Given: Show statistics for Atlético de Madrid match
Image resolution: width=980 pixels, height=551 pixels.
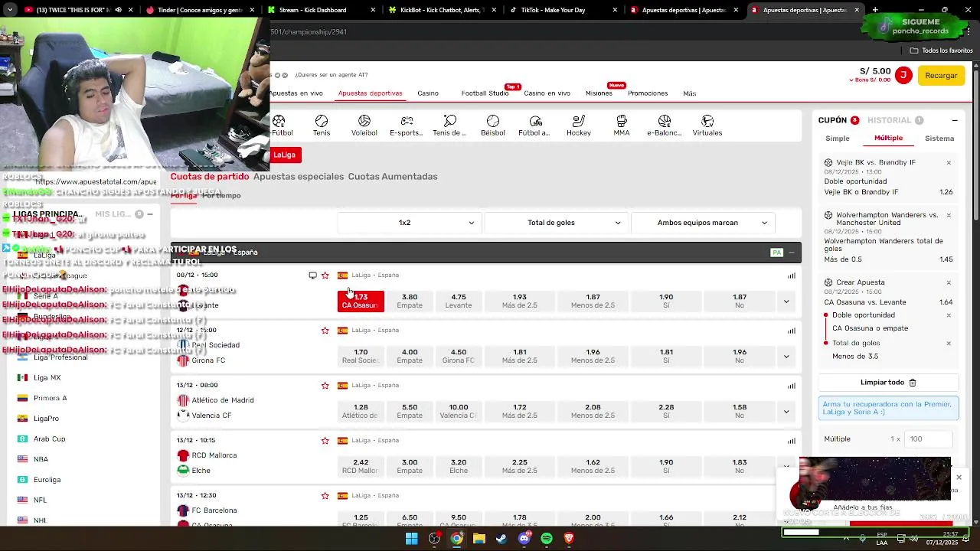Looking at the screenshot, I should (792, 386).
